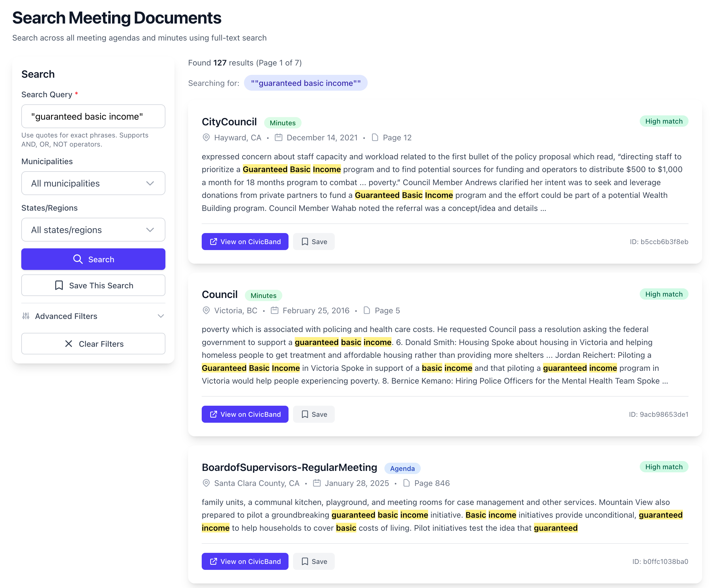The image size is (724, 588).
Task: Open the All municipalities dropdown
Action: click(93, 183)
